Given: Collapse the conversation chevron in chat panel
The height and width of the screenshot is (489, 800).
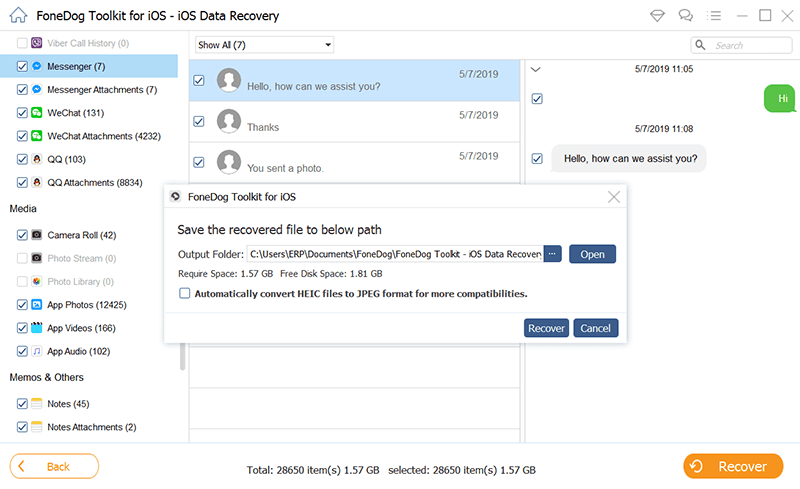Looking at the screenshot, I should coord(535,70).
